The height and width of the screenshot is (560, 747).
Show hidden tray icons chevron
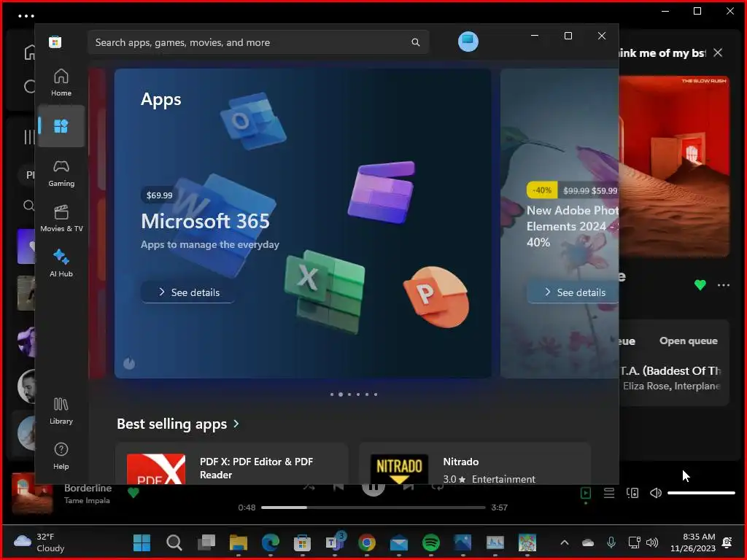coord(564,542)
